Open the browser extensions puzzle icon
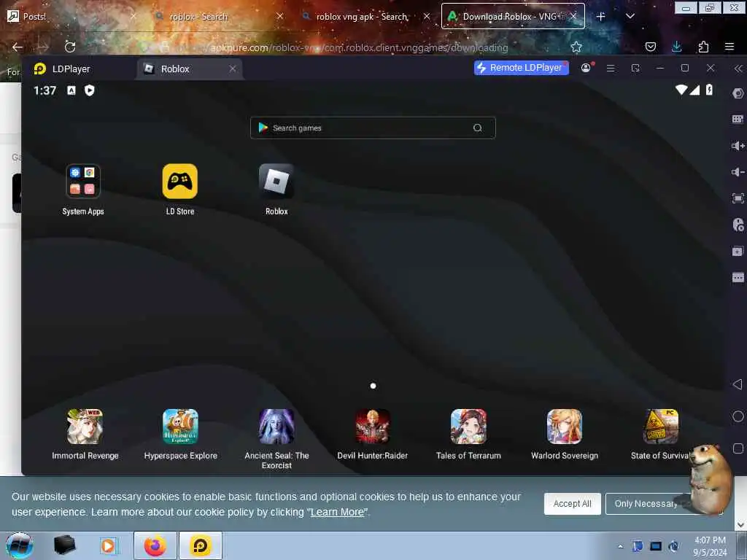This screenshot has height=560, width=747. (x=703, y=47)
